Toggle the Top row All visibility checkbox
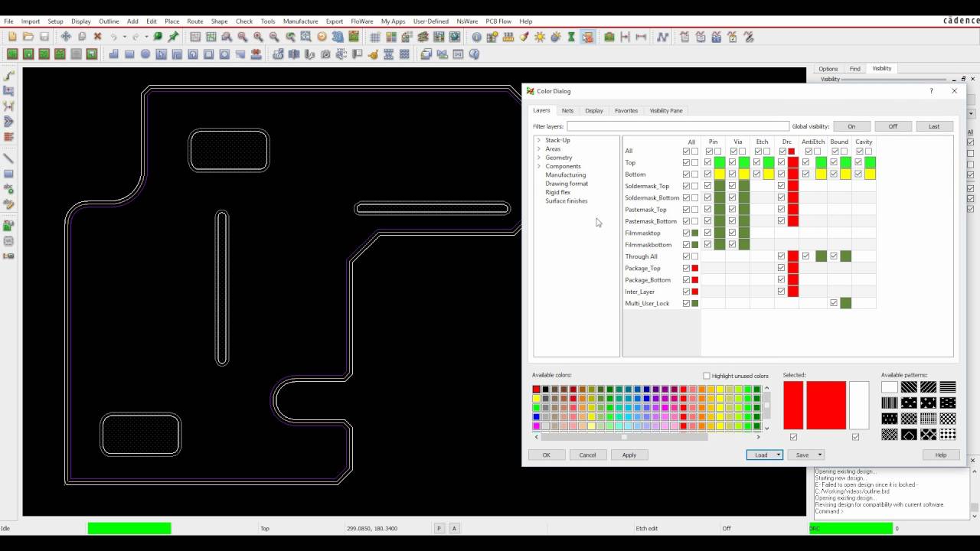 click(686, 162)
